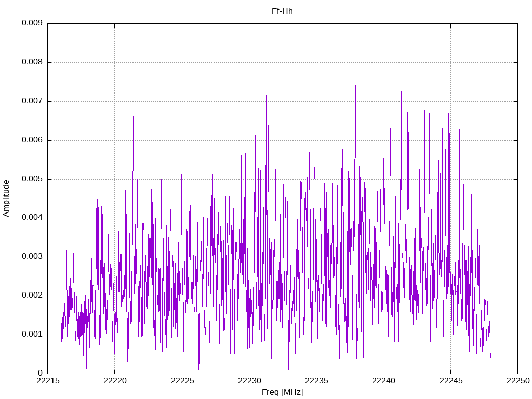Click the y-axis tick value 0.006

pos(32,140)
